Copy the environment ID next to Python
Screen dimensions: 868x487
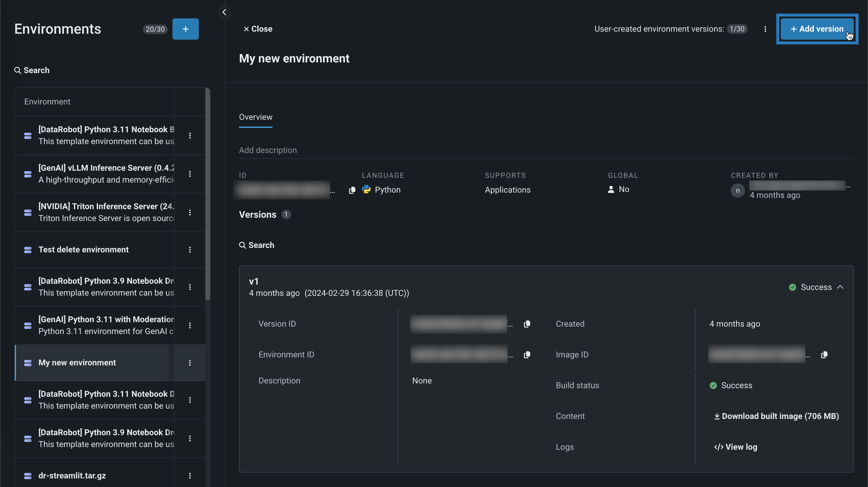click(x=352, y=190)
